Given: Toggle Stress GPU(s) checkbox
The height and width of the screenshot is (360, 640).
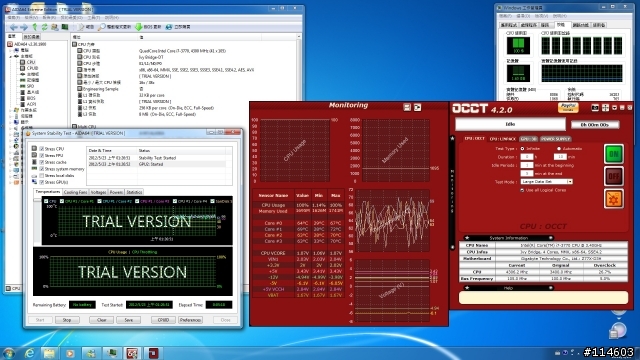Looking at the screenshot, I should pyautogui.click(x=42, y=182).
